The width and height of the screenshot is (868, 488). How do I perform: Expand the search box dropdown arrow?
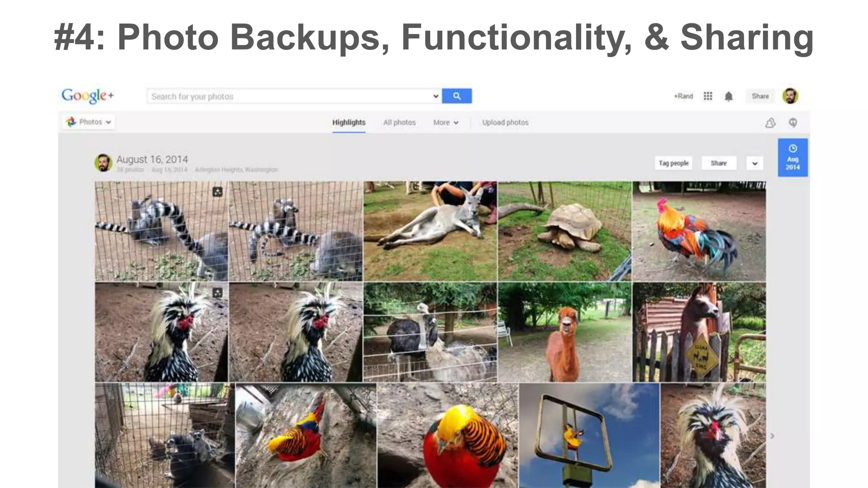pos(435,96)
